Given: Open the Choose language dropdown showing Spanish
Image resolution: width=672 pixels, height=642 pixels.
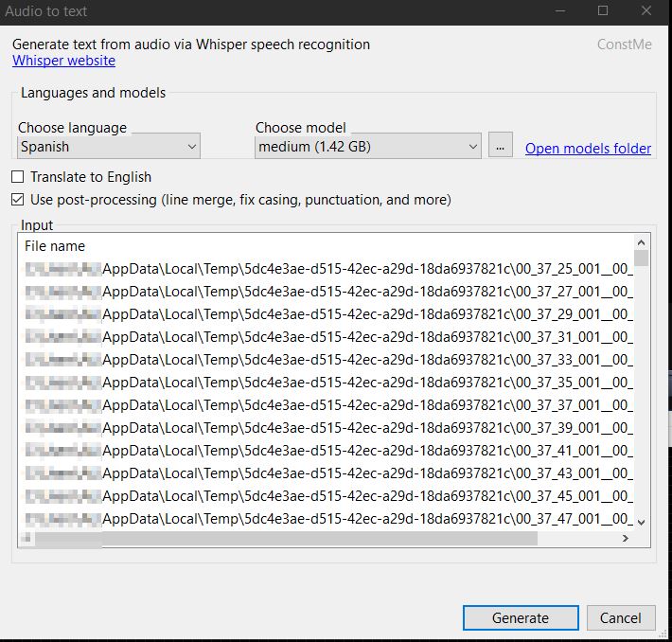Looking at the screenshot, I should coord(109,147).
